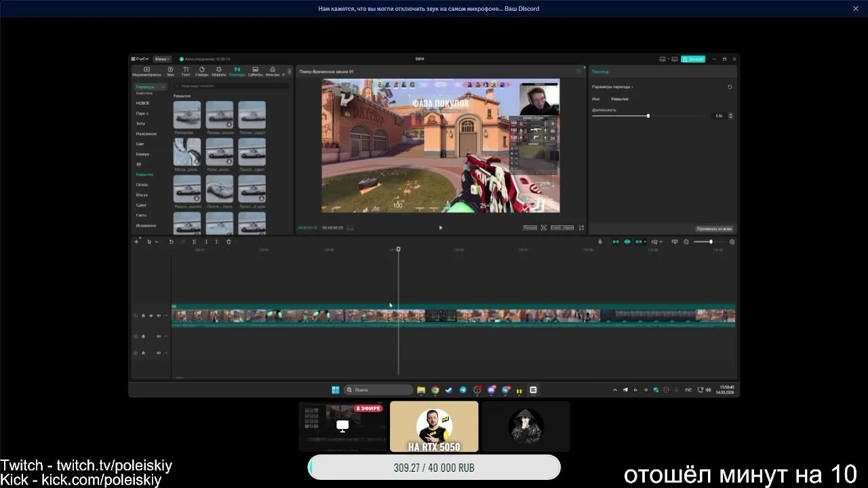Click the snapshot focus icon under the preview
Screen dimensions: 868x488
pos(544,228)
